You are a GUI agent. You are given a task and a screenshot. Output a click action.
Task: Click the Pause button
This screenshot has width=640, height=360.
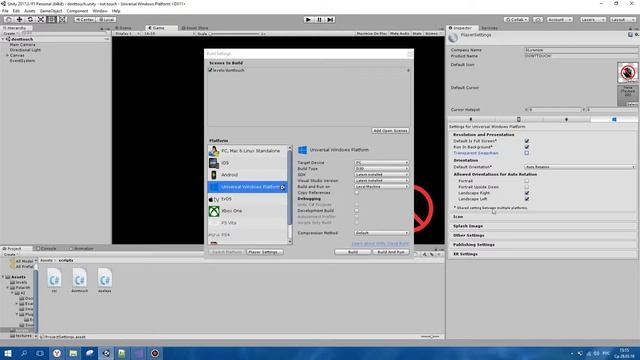(x=320, y=20)
